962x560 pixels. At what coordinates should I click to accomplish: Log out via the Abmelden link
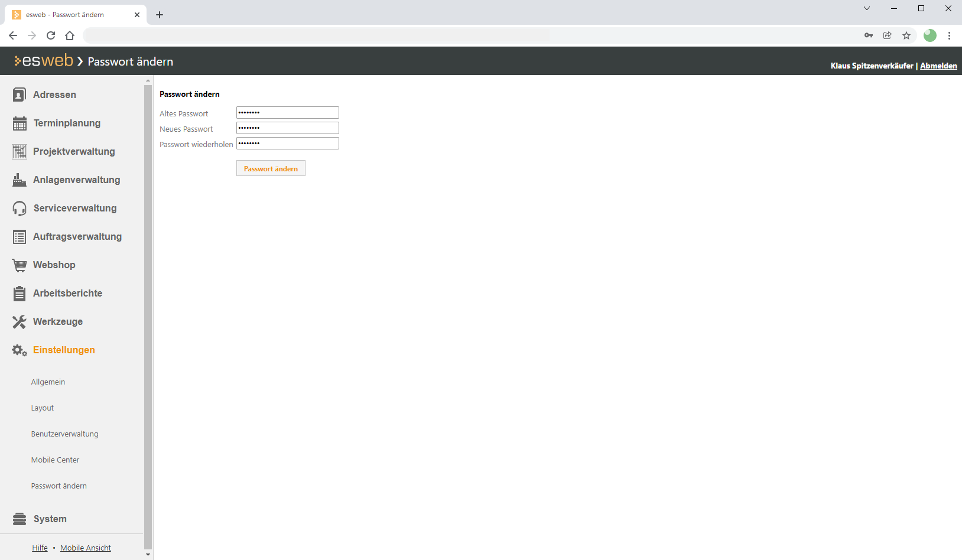[938, 66]
